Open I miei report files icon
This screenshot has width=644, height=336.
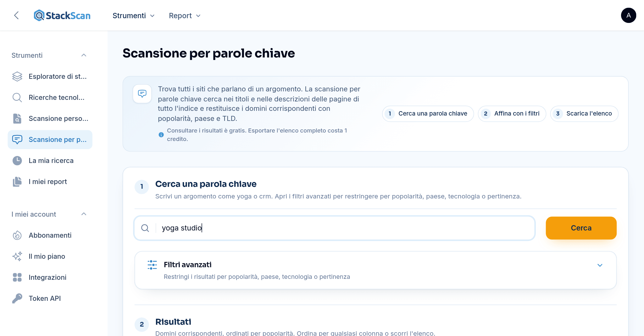coord(17,182)
